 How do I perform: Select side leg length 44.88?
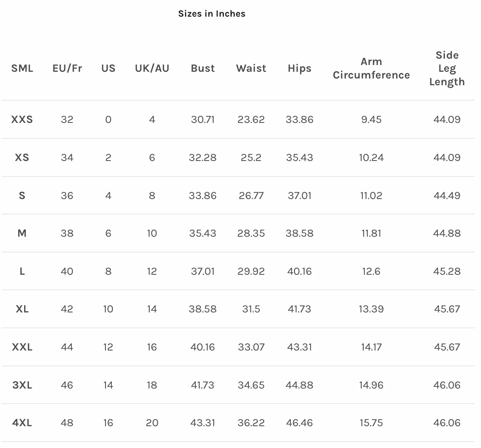[x=447, y=233]
